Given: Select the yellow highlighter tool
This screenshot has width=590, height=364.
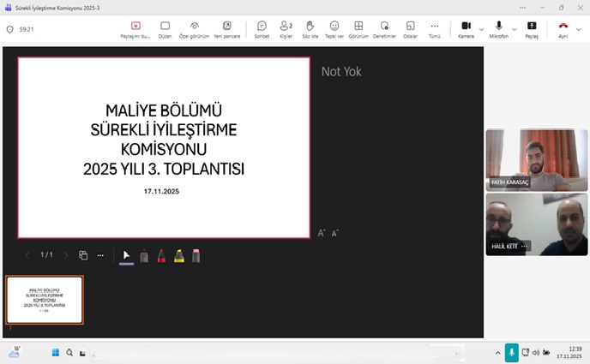Looking at the screenshot, I should click(x=178, y=255).
